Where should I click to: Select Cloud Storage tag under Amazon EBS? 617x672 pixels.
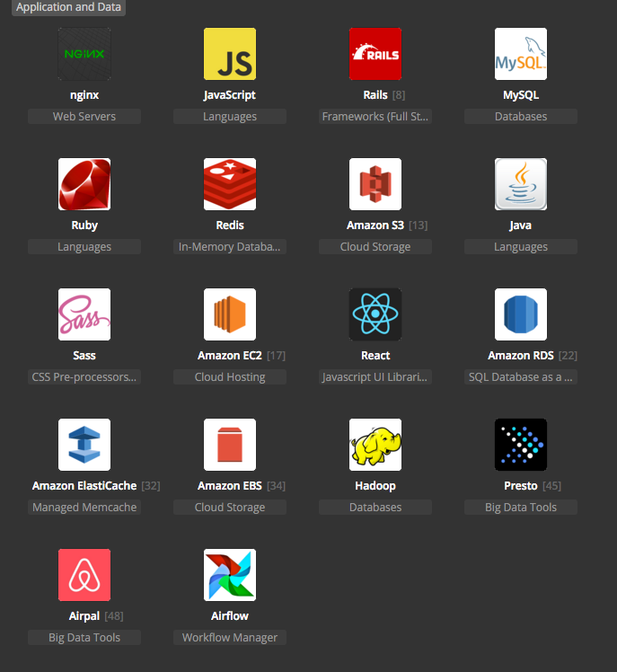[x=230, y=508]
